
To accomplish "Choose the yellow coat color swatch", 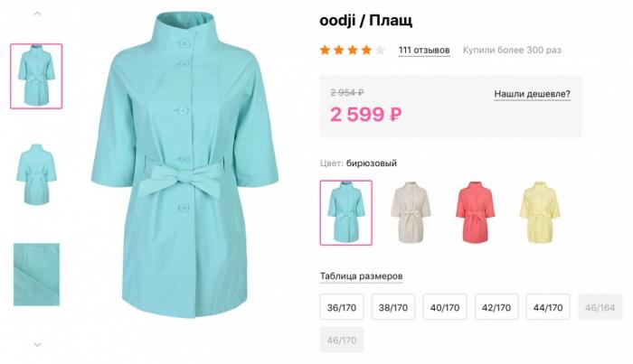I will pyautogui.click(x=540, y=212).
